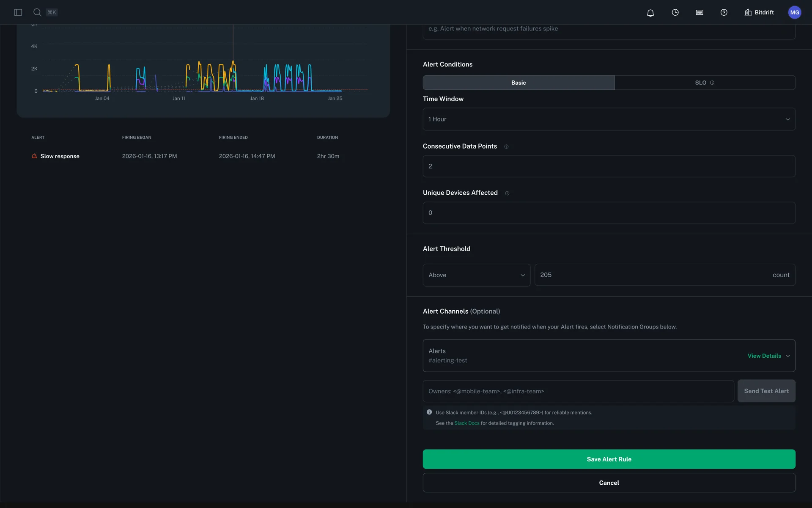Image resolution: width=812 pixels, height=508 pixels.
Task: Click the clock history icon
Action: (x=675, y=12)
